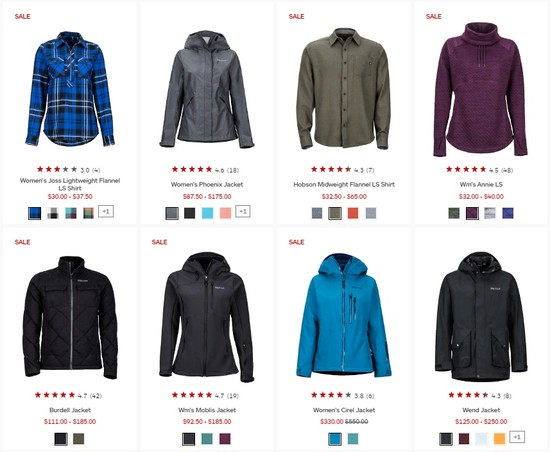The height and width of the screenshot is (452, 550).
Task: Open the Burdell Jacket title link
Action: [70, 410]
